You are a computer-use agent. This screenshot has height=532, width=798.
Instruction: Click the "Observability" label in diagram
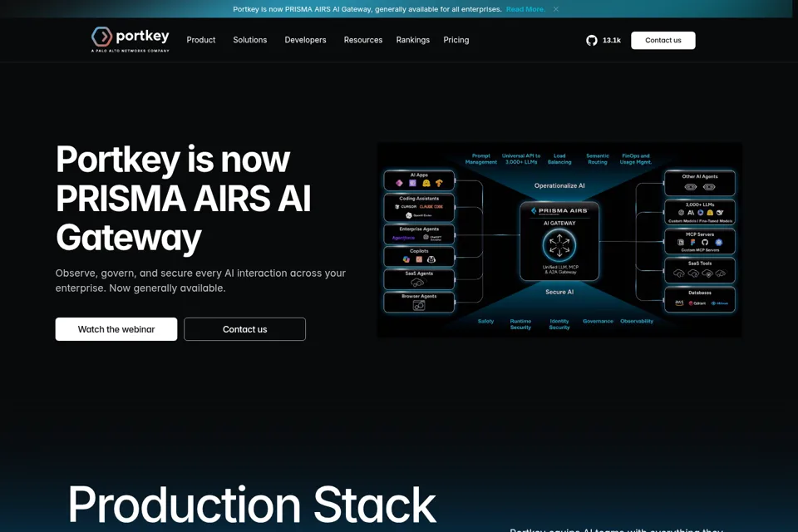coord(637,321)
